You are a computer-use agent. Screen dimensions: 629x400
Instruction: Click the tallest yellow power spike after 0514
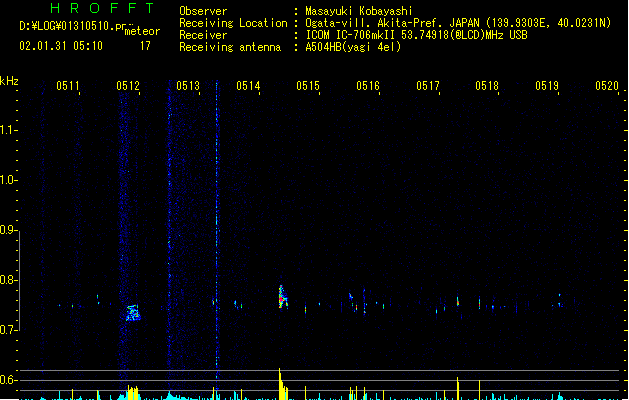click(280, 384)
